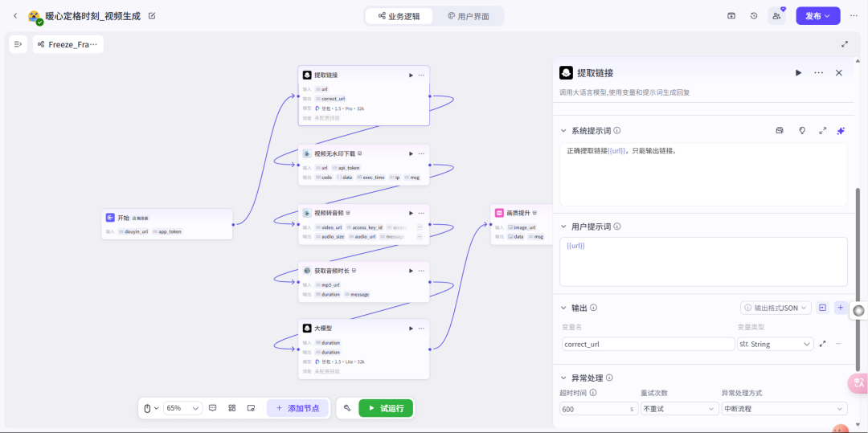Click the green 试运行 button
The width and height of the screenshot is (868, 433).
[x=386, y=408]
